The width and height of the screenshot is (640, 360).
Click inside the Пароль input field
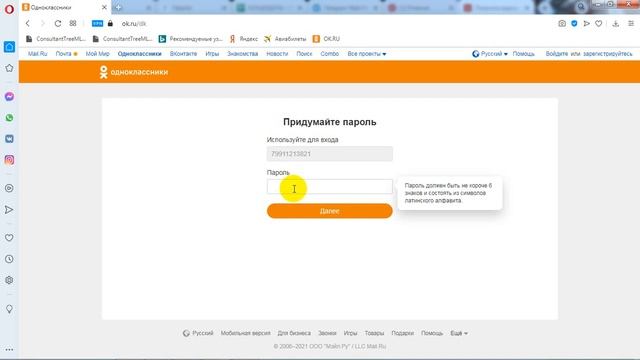[x=329, y=187]
